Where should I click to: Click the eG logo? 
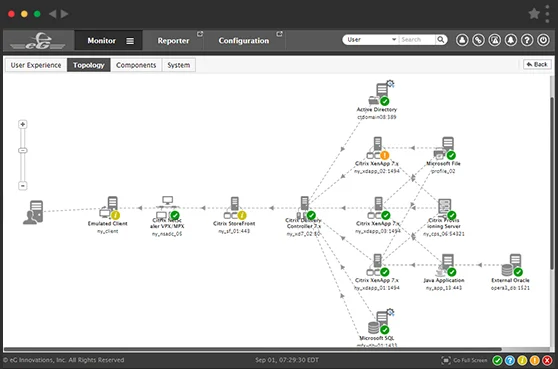click(37, 41)
